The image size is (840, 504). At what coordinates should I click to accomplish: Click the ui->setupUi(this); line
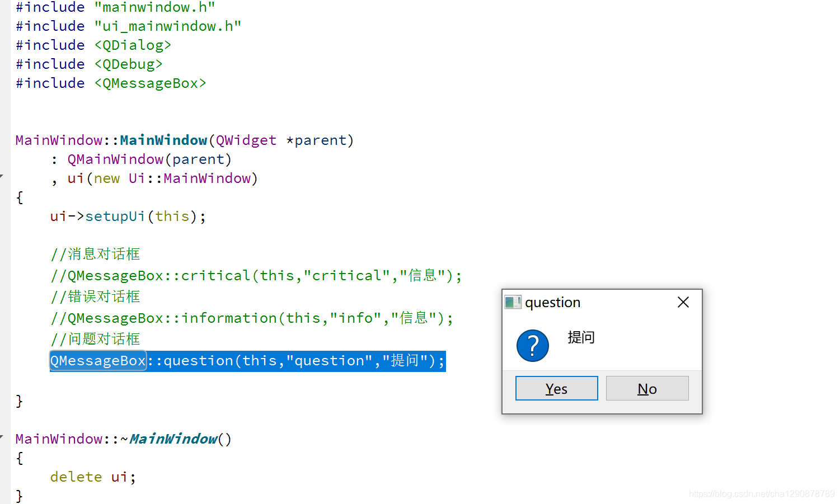point(128,216)
